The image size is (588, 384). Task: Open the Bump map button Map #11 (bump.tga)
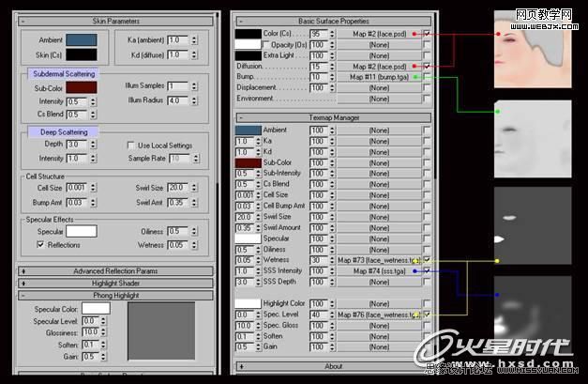[x=379, y=77]
